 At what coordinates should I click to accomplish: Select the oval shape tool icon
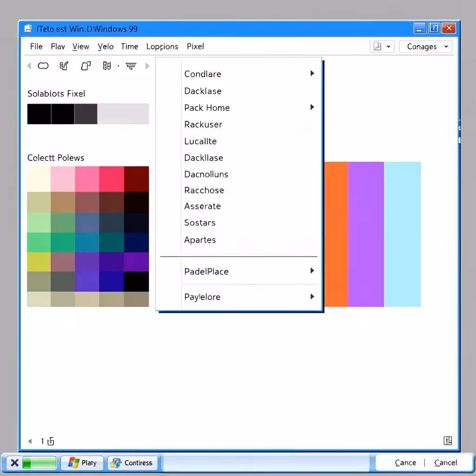[x=43, y=66]
